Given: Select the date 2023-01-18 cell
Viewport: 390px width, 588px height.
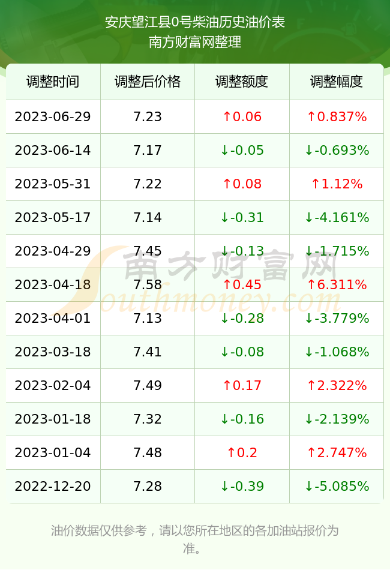Looking at the screenshot, I should pos(53,419).
